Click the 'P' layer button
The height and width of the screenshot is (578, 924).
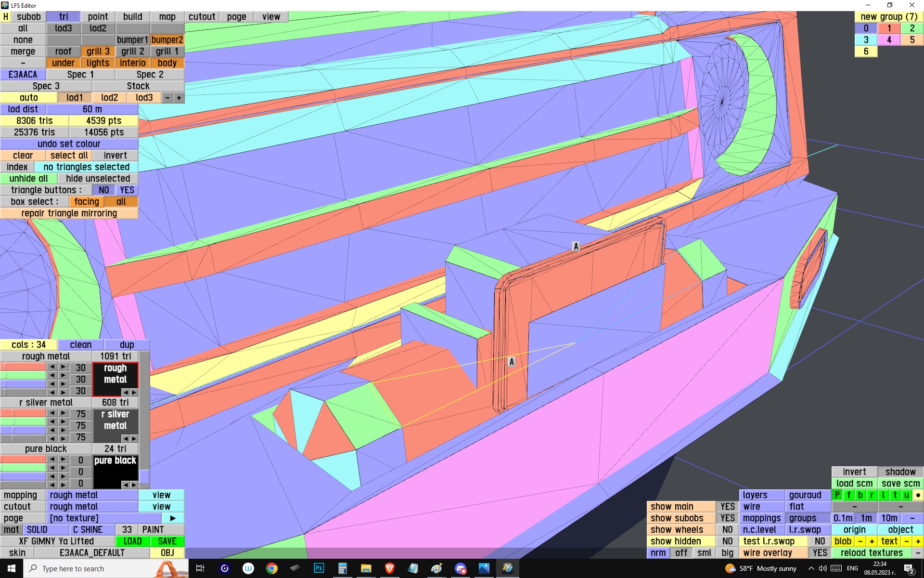(x=837, y=495)
